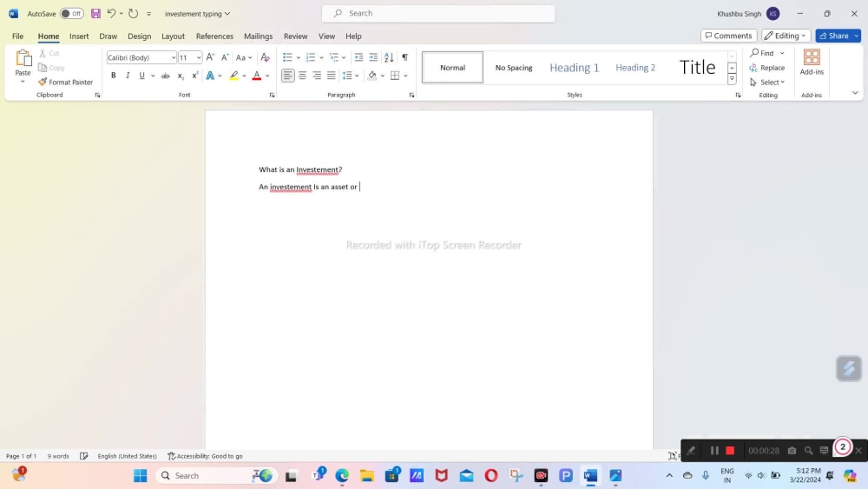Expand the Styles gallery more arrow
The width and height of the screenshot is (868, 489).
coord(732,79)
